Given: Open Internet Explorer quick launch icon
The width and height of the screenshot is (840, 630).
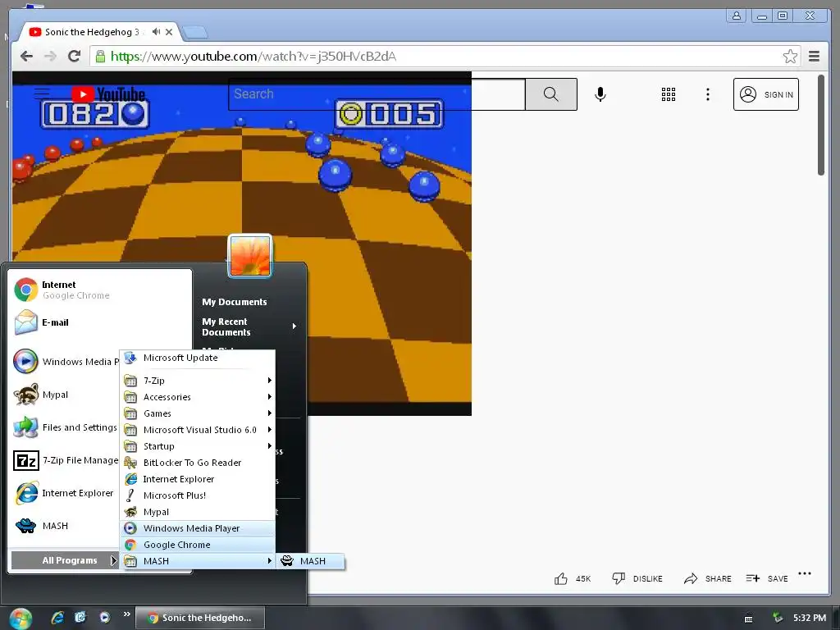Looking at the screenshot, I should (x=57, y=618).
